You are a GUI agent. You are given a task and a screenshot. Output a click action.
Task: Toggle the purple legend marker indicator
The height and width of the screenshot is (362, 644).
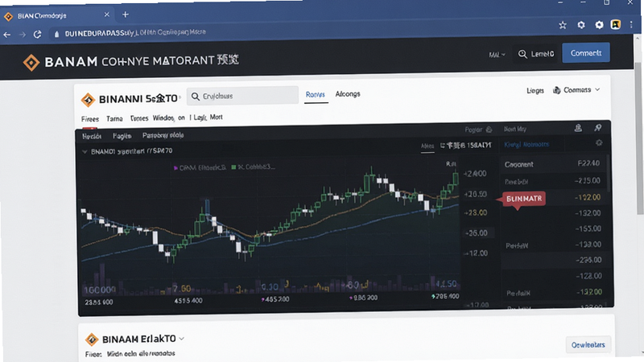click(x=175, y=168)
